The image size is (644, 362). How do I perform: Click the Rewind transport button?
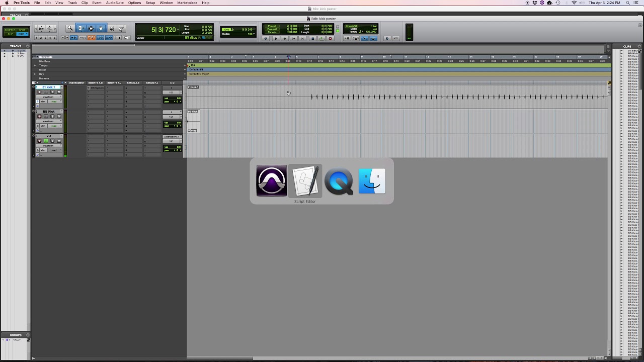pos(285,38)
